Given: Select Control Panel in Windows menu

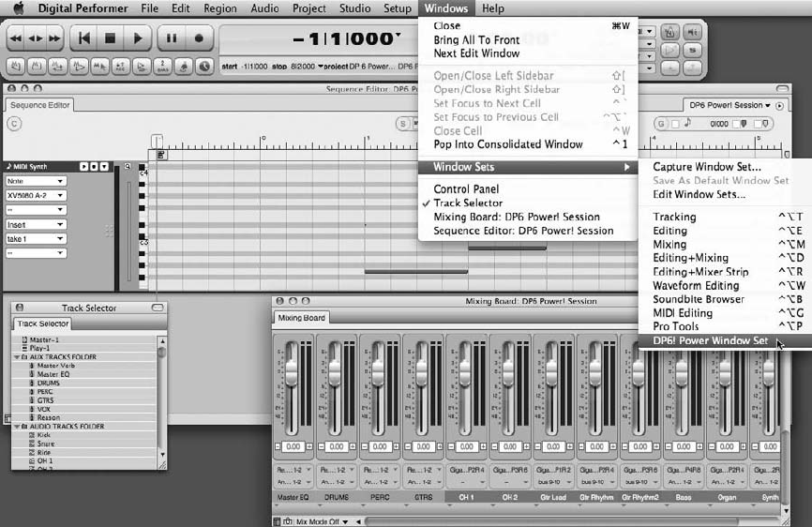Looking at the screenshot, I should 528,189.
